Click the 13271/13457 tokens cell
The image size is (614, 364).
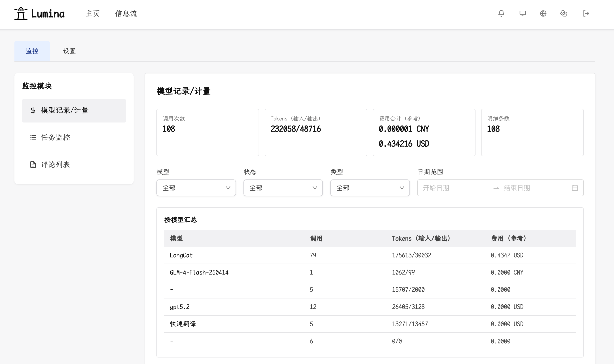pyautogui.click(x=410, y=324)
